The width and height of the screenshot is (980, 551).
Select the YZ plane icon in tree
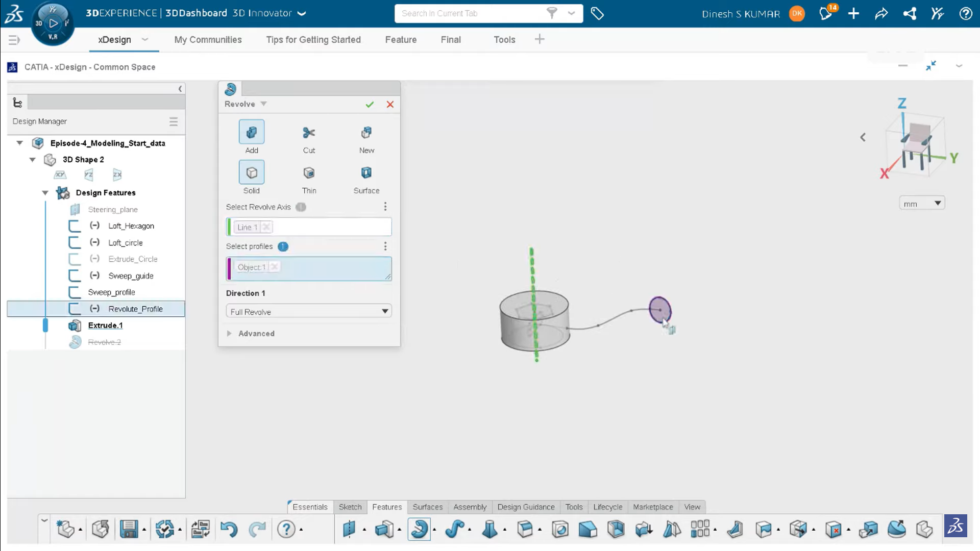coord(89,175)
